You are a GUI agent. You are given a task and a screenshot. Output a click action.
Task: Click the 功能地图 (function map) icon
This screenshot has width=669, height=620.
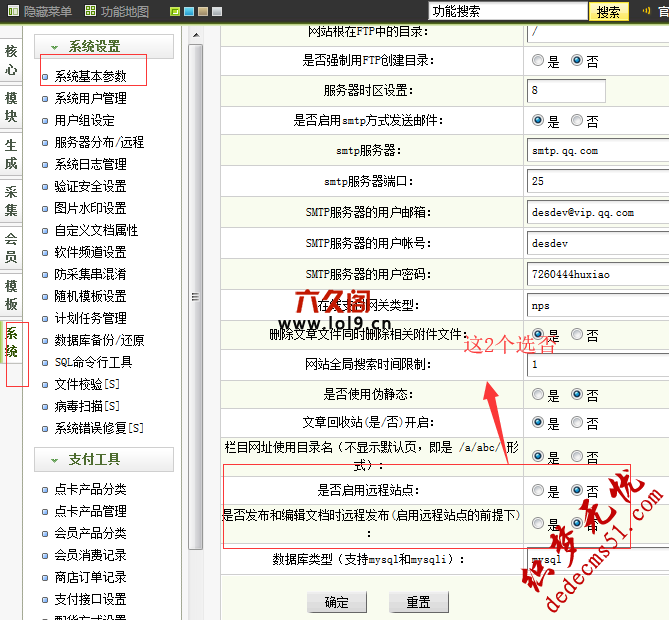click(x=91, y=12)
